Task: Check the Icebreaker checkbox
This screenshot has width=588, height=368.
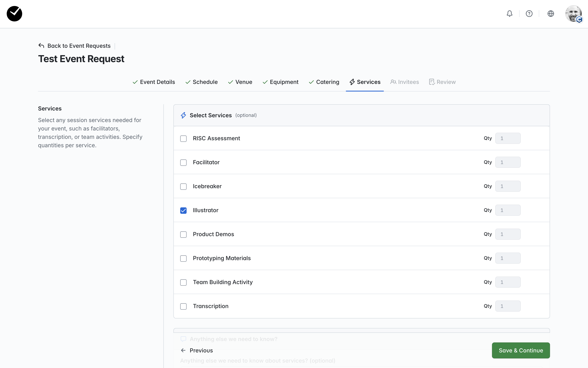Action: [x=183, y=186]
